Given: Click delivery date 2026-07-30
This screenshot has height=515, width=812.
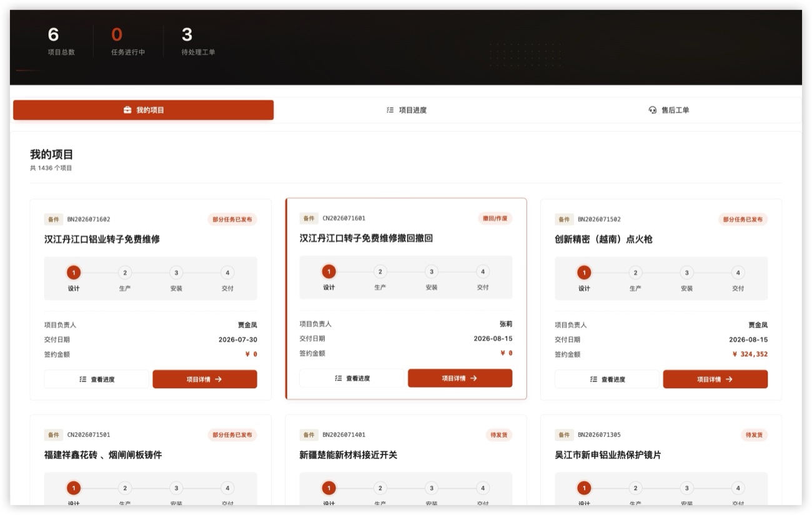Looking at the screenshot, I should coord(238,339).
